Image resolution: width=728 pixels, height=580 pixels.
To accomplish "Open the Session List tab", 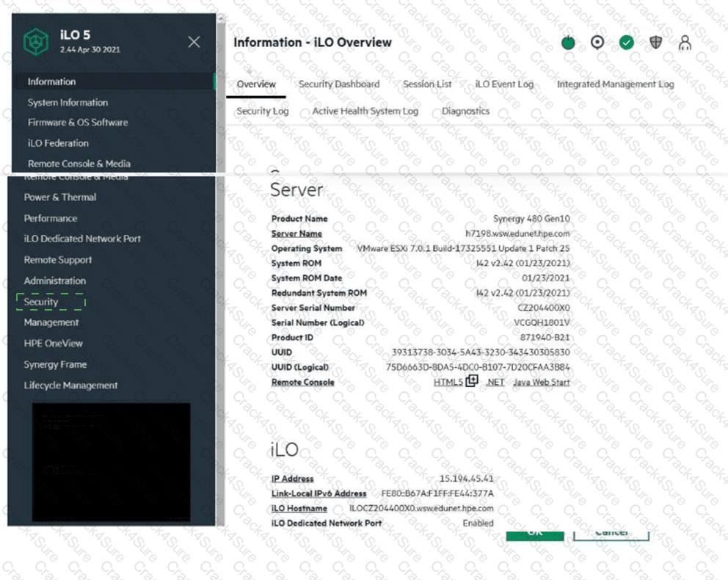I will (x=426, y=84).
